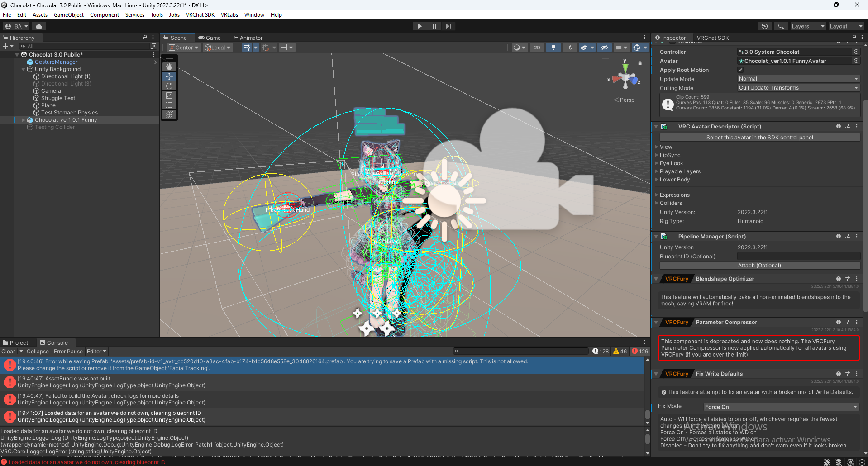This screenshot has width=868, height=466.
Task: Open the Layers dropdown
Action: tap(808, 26)
